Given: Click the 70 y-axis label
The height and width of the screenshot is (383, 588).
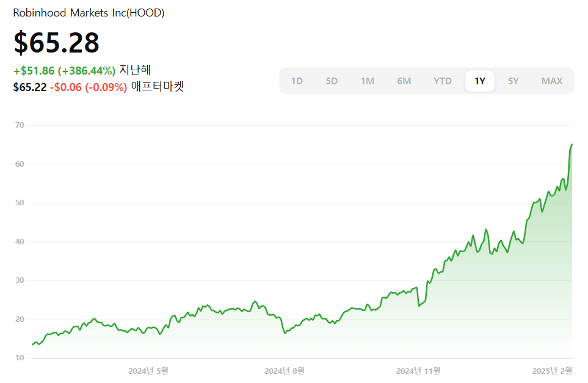Looking at the screenshot, I should (20, 125).
